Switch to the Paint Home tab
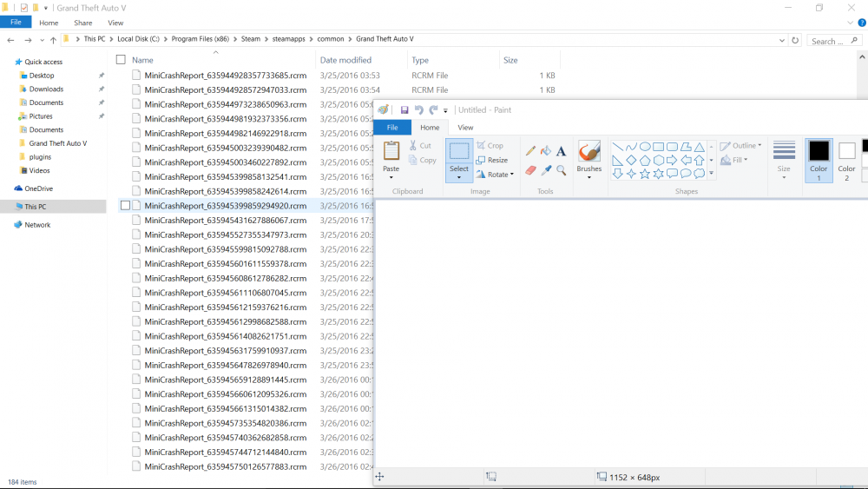The image size is (868, 489). point(430,128)
